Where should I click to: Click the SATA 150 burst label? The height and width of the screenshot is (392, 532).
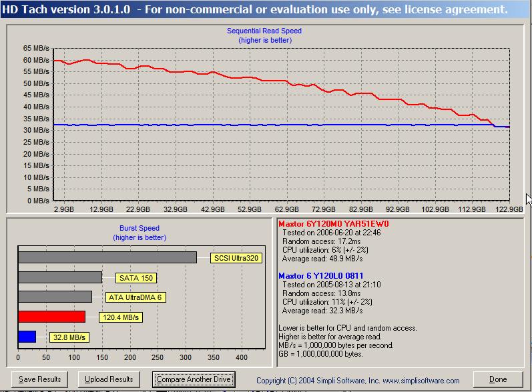pos(136,278)
